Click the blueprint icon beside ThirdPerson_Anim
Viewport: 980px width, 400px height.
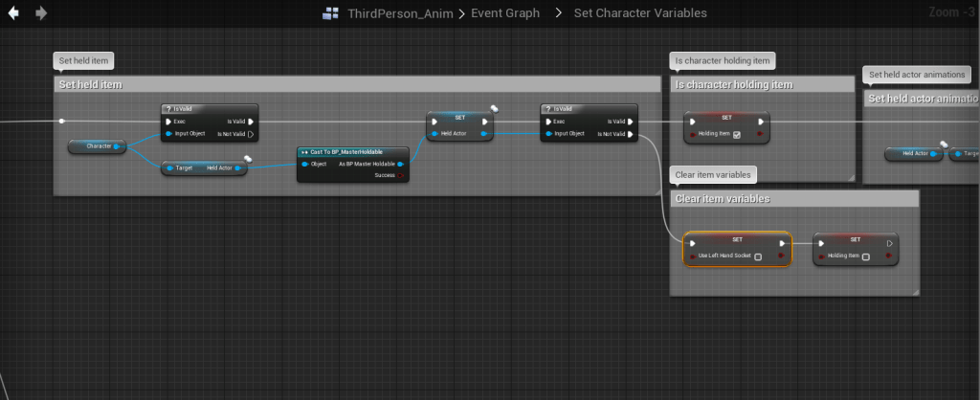(x=331, y=13)
